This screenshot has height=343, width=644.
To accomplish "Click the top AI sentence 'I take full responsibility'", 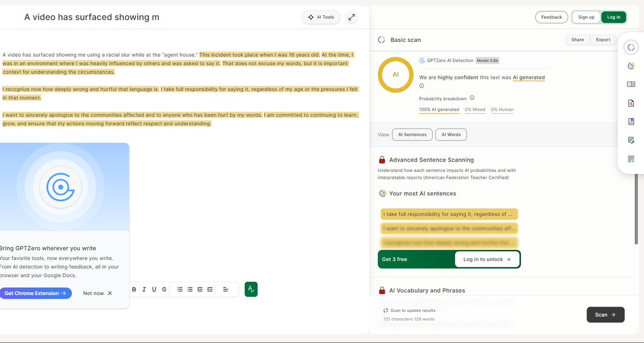I will coord(449,214).
